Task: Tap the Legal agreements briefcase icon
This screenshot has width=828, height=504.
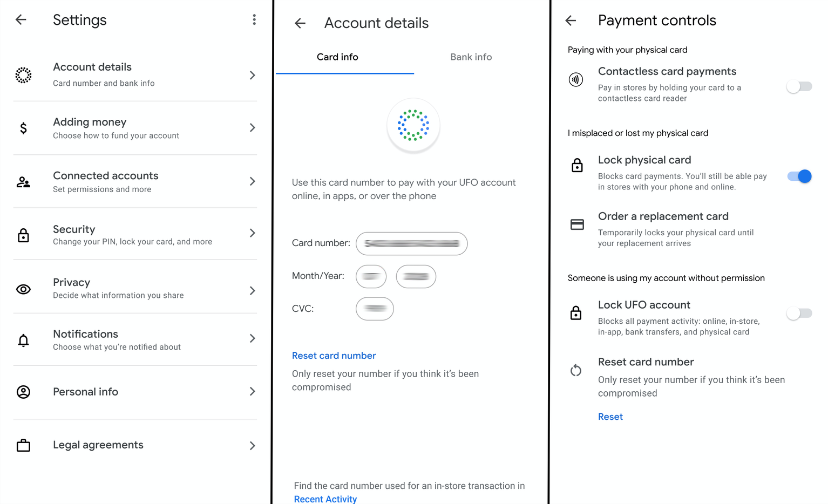Action: (x=23, y=446)
